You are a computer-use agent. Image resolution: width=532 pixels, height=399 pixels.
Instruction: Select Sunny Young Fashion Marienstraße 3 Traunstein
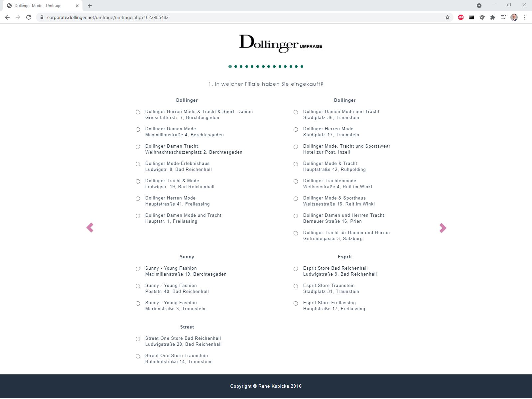(138, 304)
